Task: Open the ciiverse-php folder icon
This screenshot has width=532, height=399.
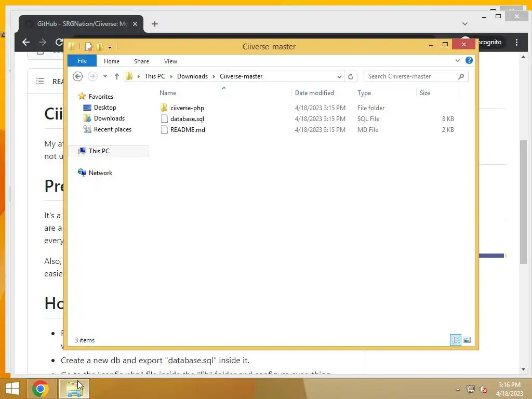Action: click(x=164, y=108)
